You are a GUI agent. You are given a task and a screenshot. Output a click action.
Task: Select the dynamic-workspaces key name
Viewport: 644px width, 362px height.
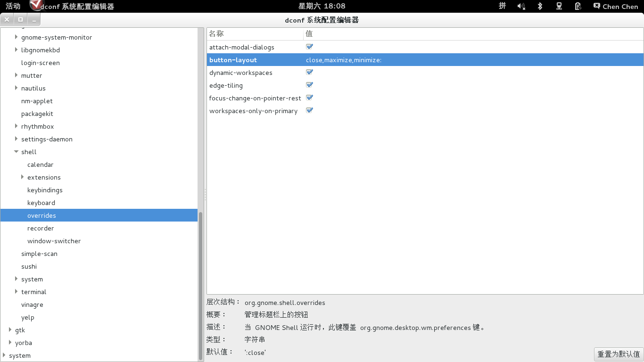tap(241, 73)
